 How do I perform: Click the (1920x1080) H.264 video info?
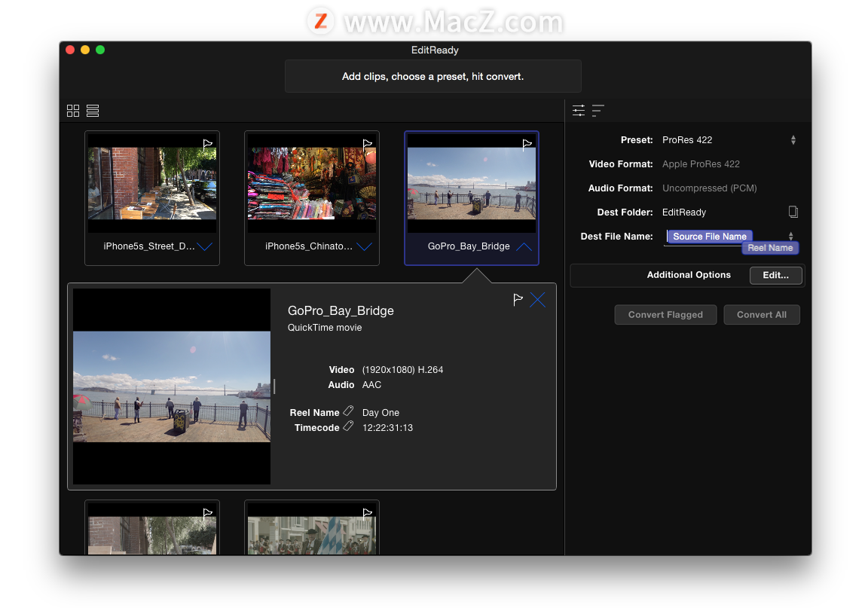pyautogui.click(x=402, y=369)
